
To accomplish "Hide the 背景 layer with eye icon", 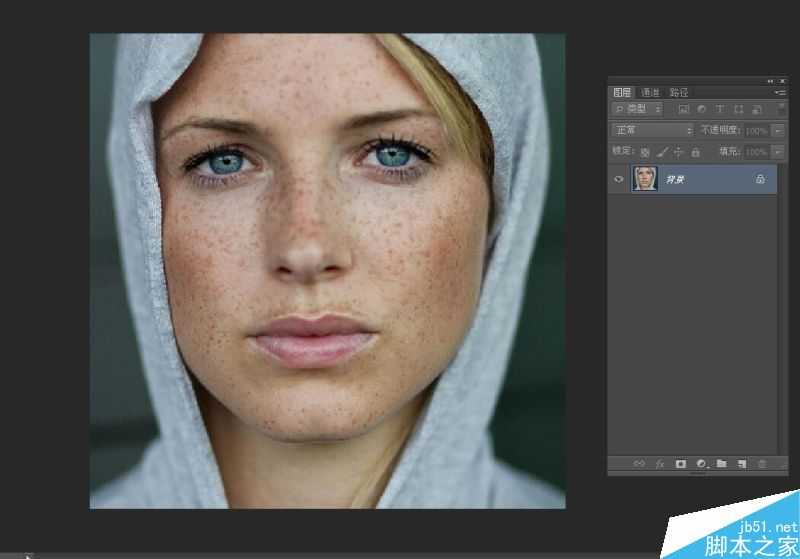I will [x=619, y=179].
